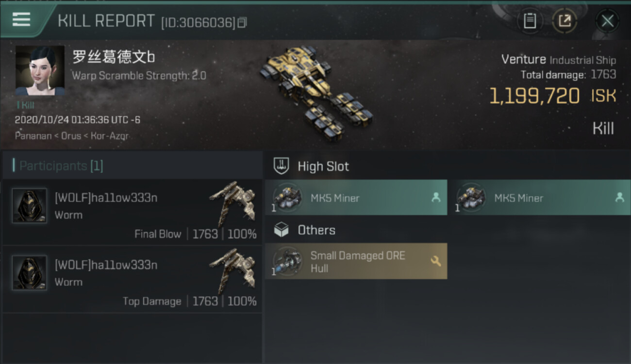Viewport: 631px width, 364px height.
Task: Click the High Slot shield icon
Action: pos(282,166)
